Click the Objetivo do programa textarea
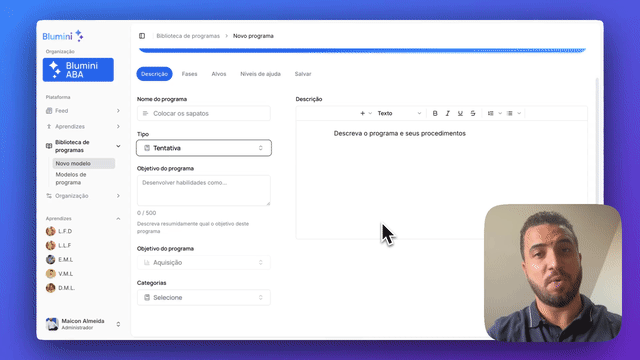 [x=204, y=191]
